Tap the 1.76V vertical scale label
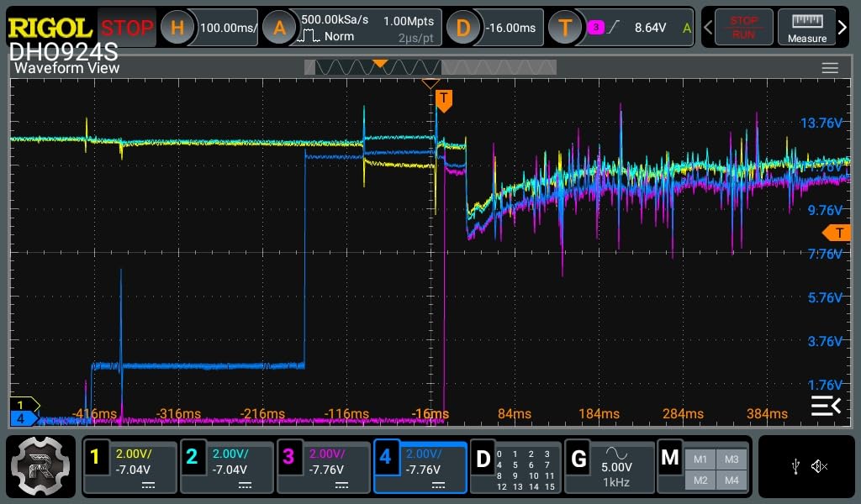 coord(825,385)
